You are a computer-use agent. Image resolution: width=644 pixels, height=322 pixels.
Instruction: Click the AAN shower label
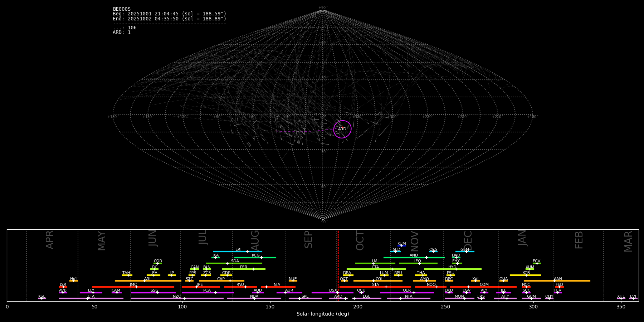pos(558,279)
